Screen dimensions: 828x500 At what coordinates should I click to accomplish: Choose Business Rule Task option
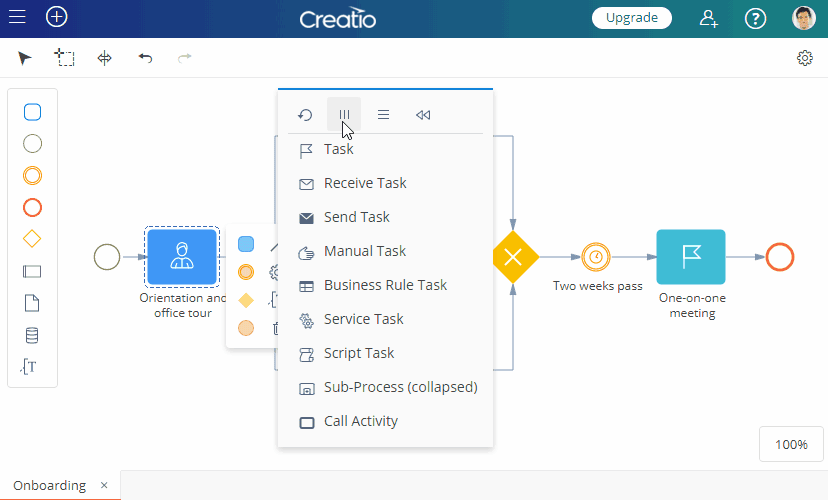tap(385, 285)
